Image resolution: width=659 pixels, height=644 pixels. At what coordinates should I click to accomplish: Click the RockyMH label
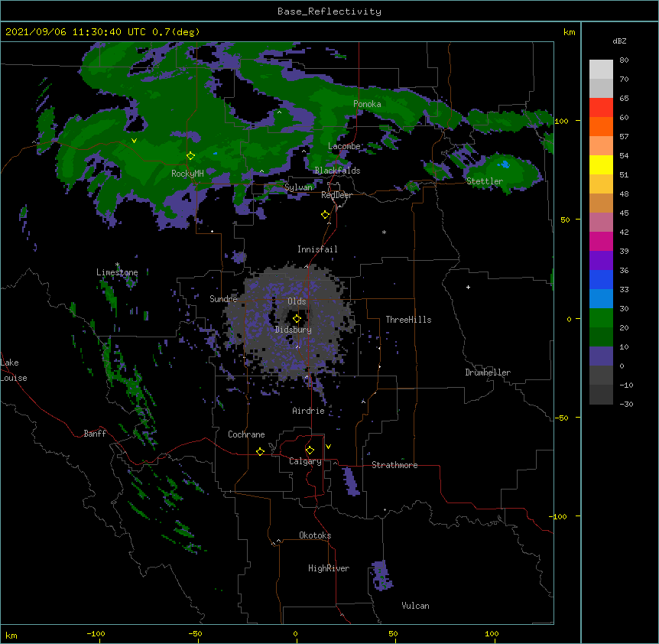pos(187,174)
